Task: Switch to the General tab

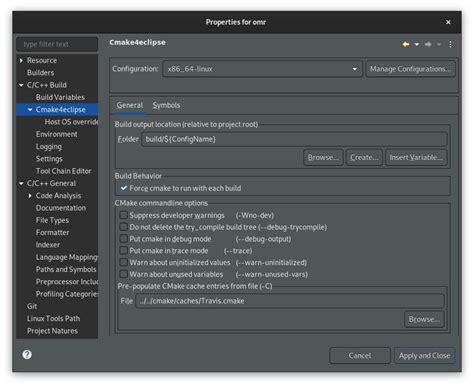Action: pos(130,105)
